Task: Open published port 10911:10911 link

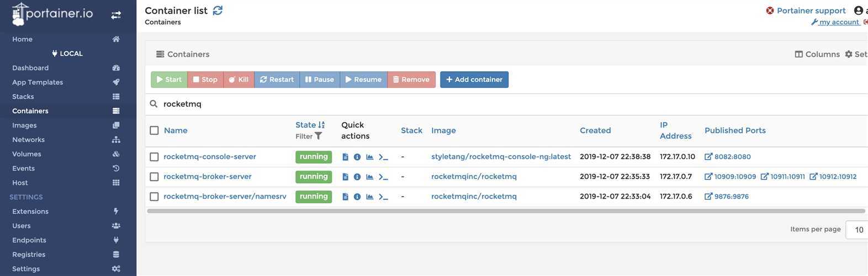Action: coord(783,177)
